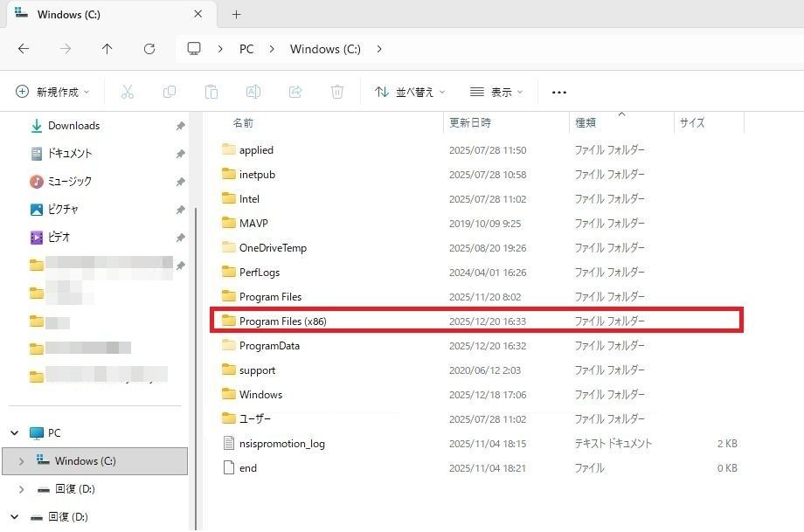Screen dimensions: 804x532
Task: Open Downloads in quick access sidebar
Action: point(73,126)
